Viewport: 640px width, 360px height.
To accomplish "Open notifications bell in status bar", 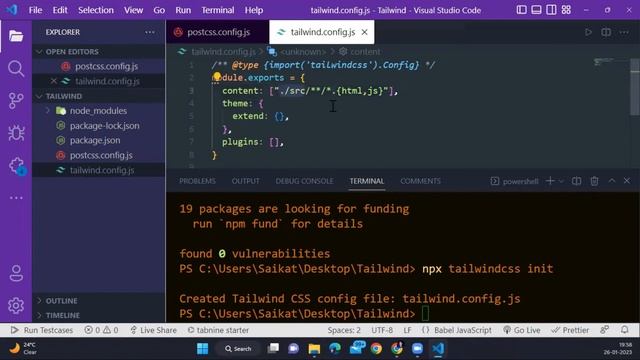I will click(x=624, y=330).
